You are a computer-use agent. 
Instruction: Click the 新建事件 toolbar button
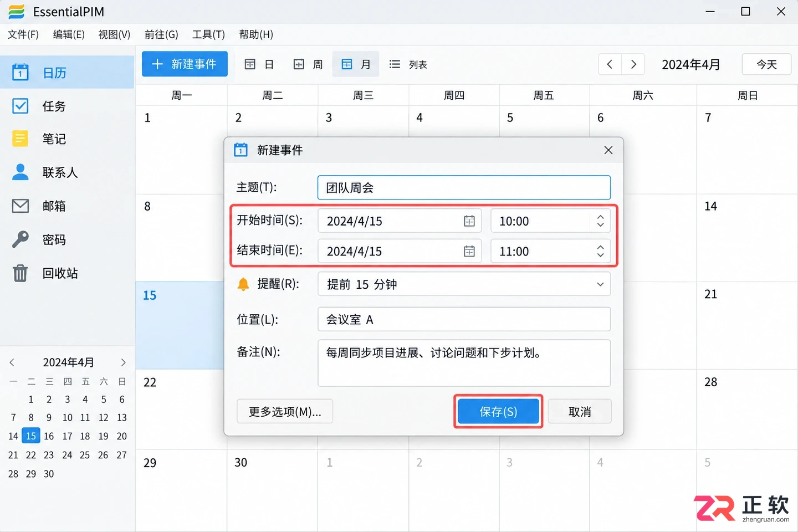tap(185, 64)
